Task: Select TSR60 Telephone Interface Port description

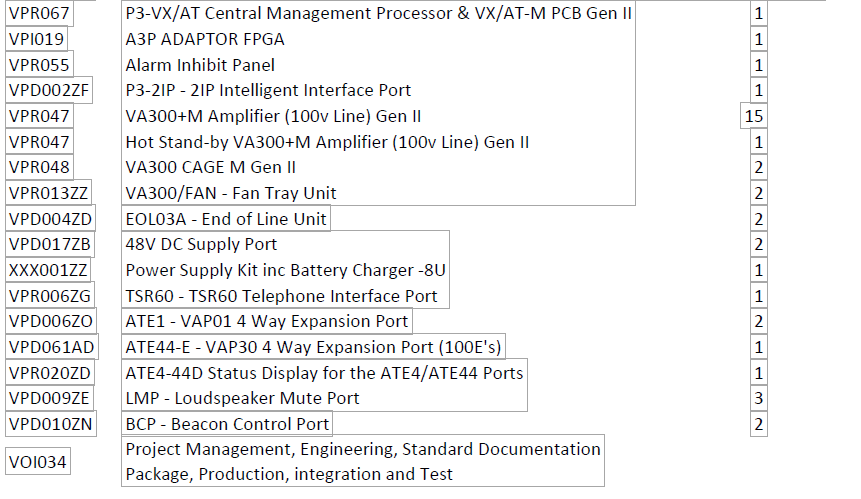Action: 281,296
